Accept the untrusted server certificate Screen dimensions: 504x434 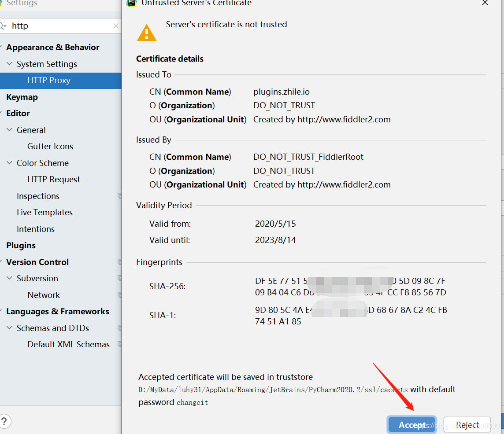(x=412, y=425)
